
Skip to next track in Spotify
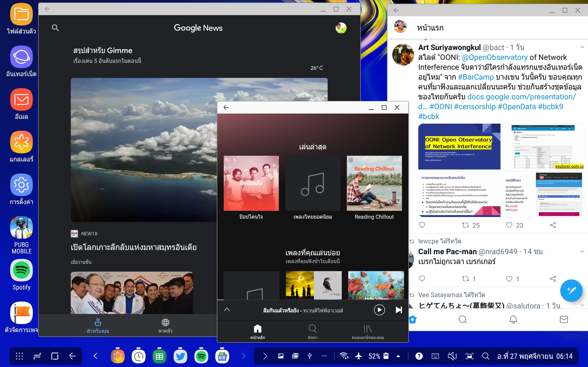[399, 310]
